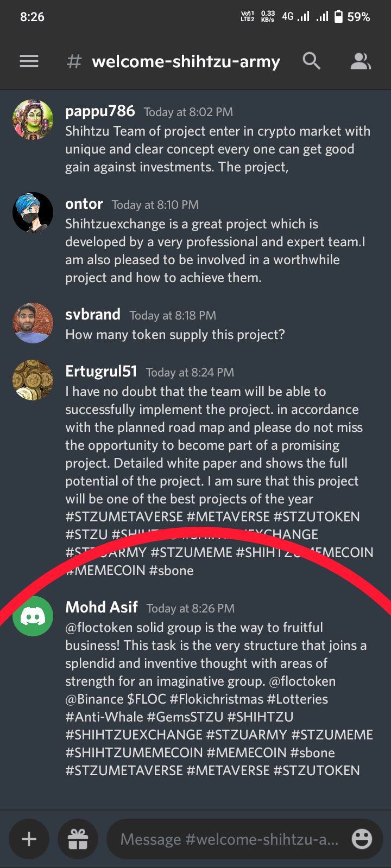Open ontor's avatar picture

pos(33,212)
